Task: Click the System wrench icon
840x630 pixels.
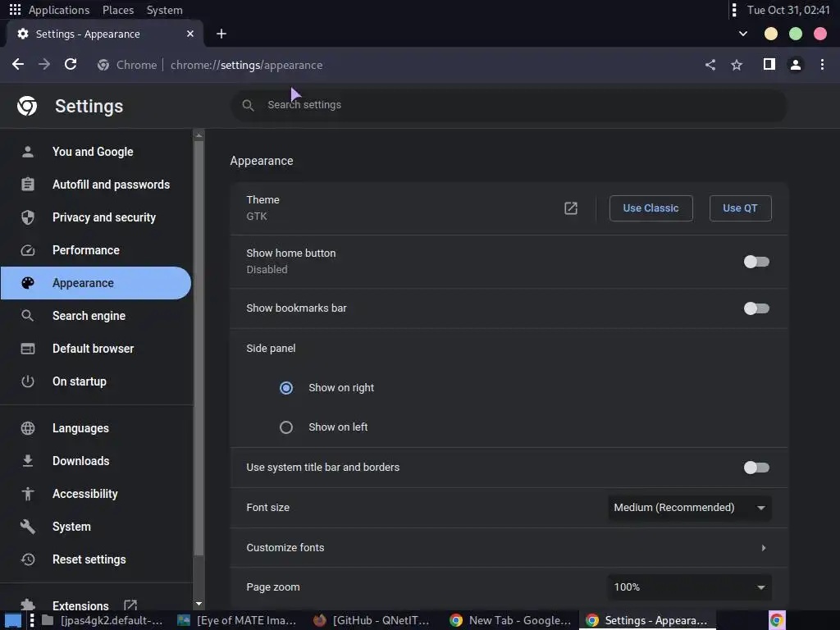Action: coord(27,527)
